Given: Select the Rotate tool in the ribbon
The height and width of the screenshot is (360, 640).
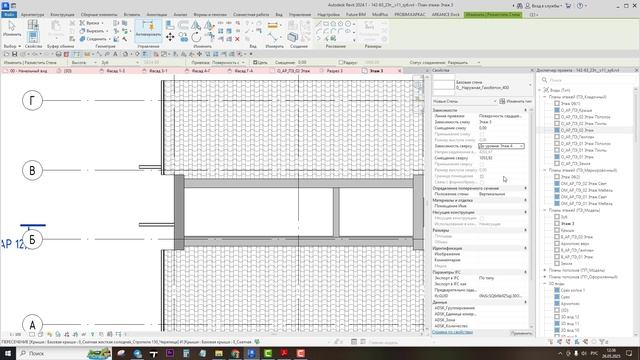Looking at the screenshot, I should (x=196, y=38).
